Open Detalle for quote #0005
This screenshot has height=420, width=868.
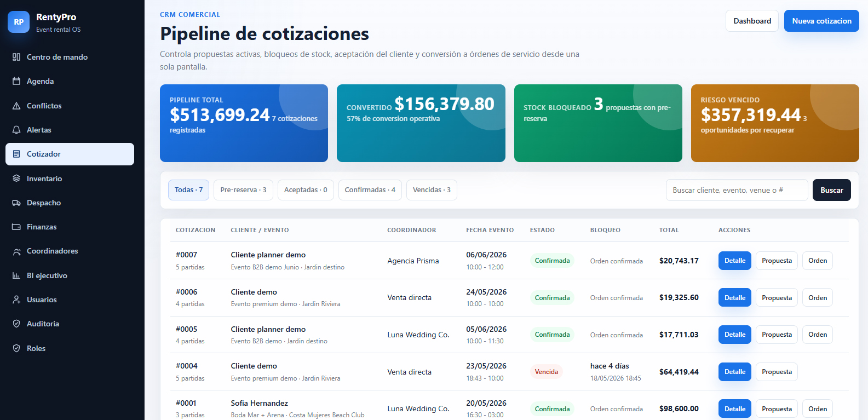[x=735, y=335]
